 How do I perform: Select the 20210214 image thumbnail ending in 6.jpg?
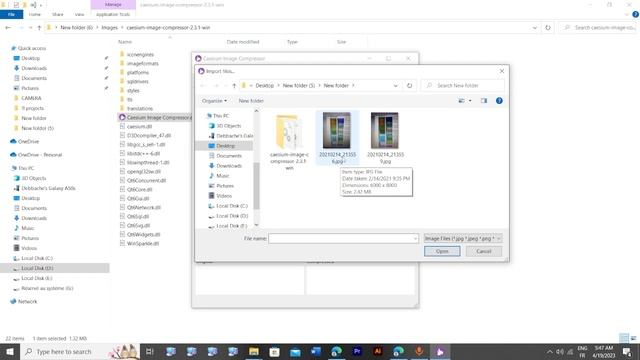[x=337, y=138]
